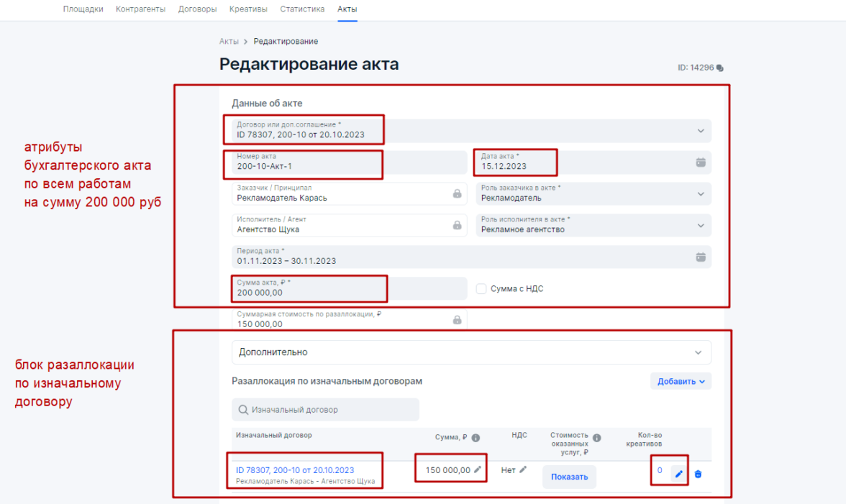Click the НДС column header
The image size is (846, 504).
tap(519, 435)
